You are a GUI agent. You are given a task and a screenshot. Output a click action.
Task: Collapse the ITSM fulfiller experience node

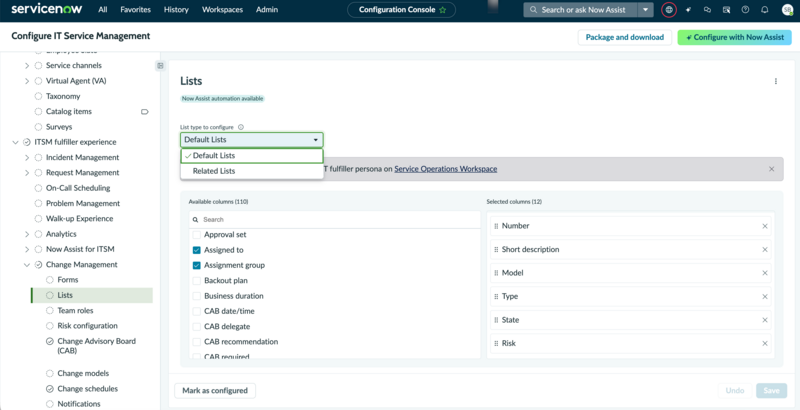click(15, 142)
